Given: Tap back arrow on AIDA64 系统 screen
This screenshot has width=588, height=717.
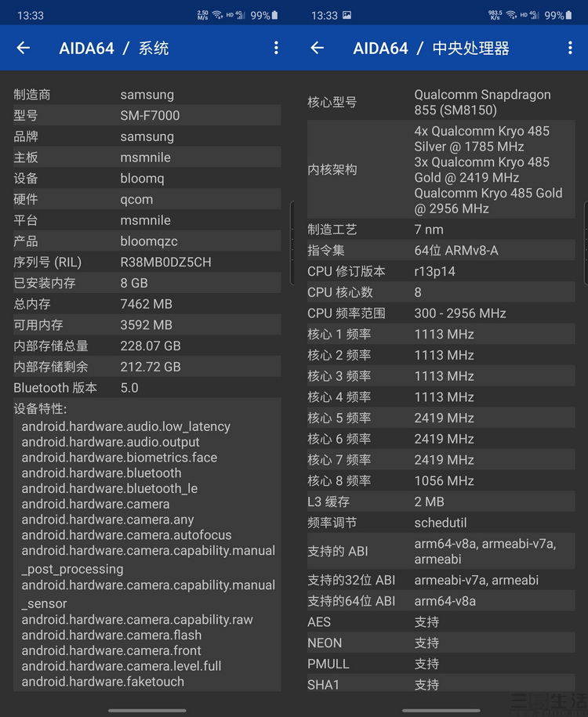Looking at the screenshot, I should coord(24,48).
